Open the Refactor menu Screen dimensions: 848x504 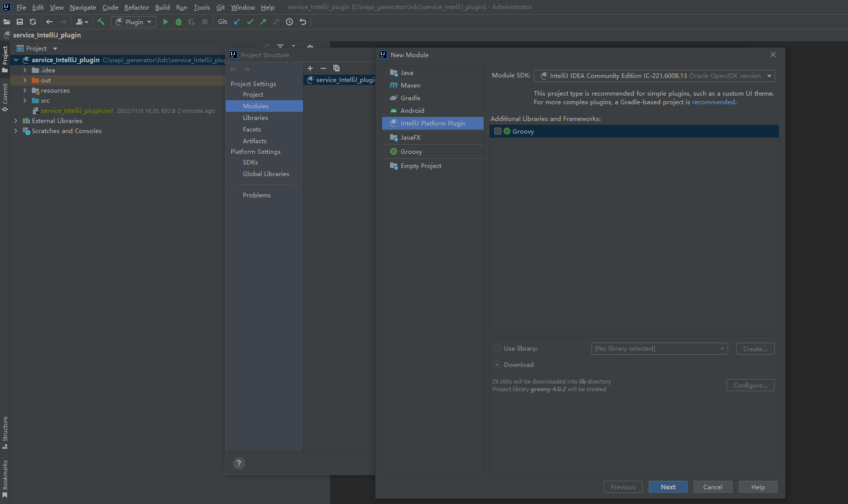[137, 7]
